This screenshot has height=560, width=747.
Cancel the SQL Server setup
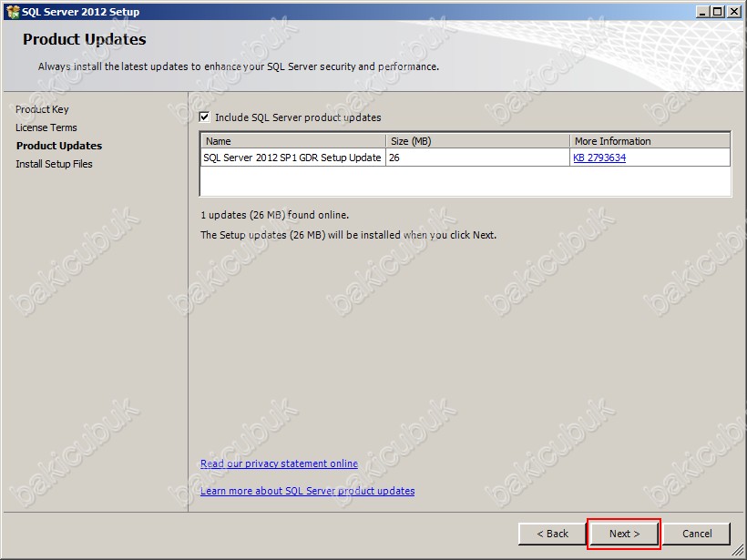coord(697,534)
